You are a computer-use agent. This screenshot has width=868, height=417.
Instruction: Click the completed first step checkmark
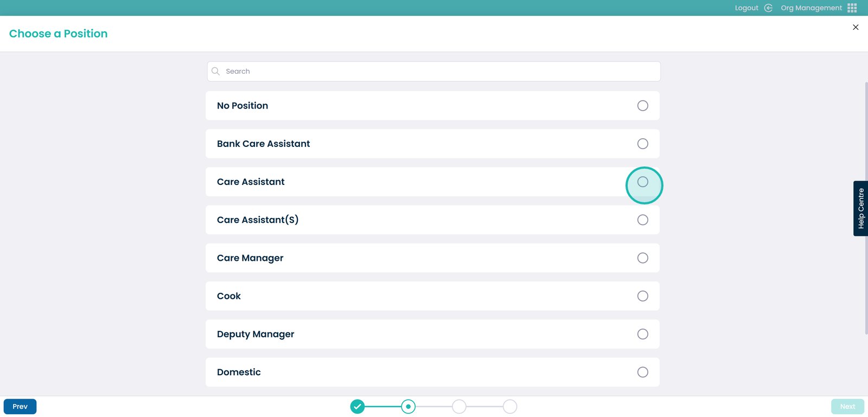click(357, 406)
